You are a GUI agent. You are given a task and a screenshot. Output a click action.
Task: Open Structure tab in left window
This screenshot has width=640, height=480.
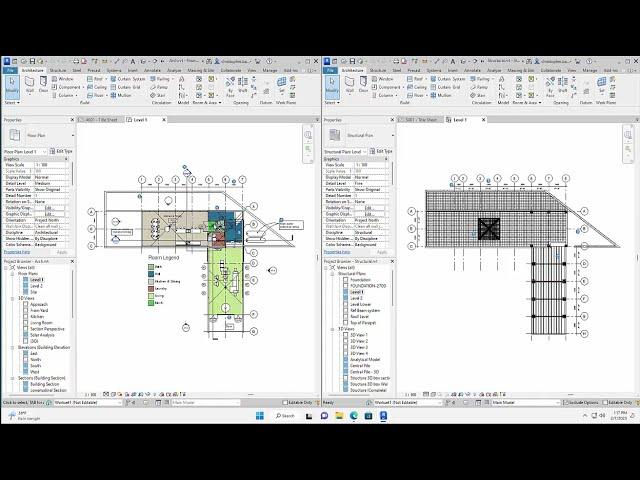[x=58, y=70]
